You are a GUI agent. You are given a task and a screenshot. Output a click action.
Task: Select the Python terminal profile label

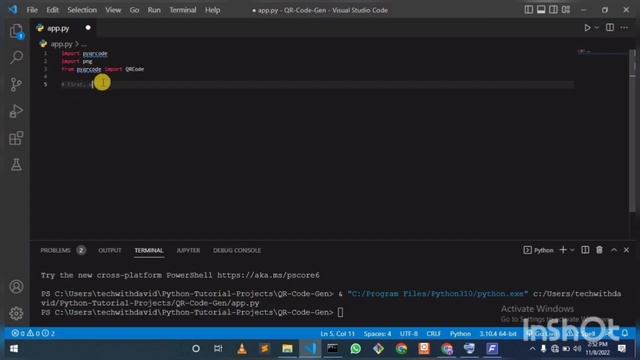[x=538, y=250]
